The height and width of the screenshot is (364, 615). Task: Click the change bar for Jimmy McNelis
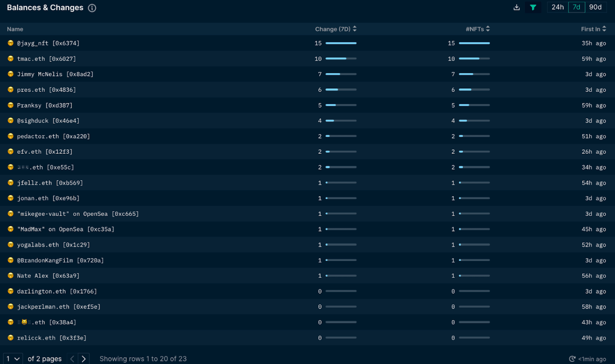click(x=341, y=74)
